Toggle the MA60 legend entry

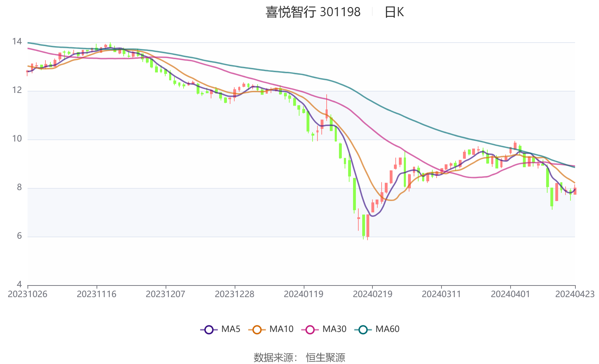377,329
